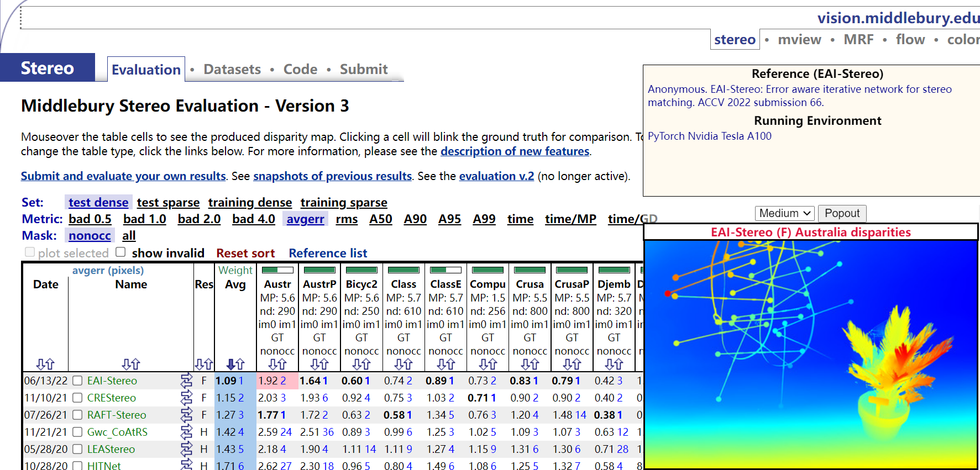Open the Evaluation tab
The width and height of the screenshot is (980, 470).
[146, 70]
